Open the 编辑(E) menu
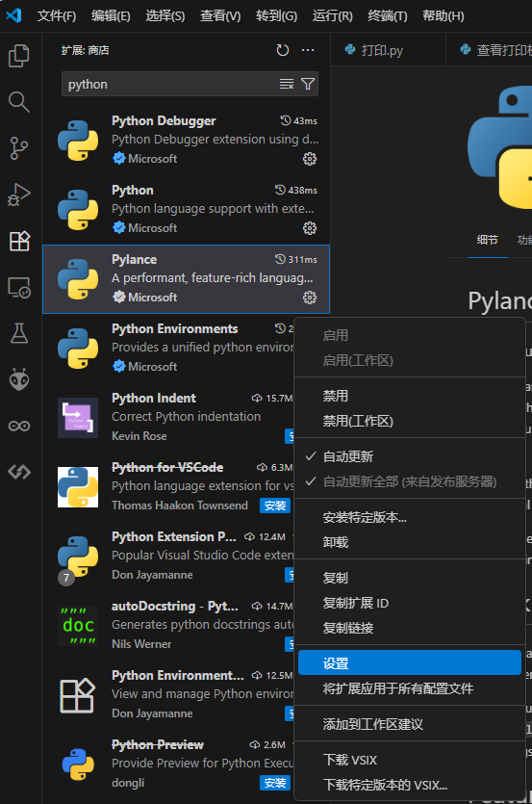The image size is (532, 804). pyautogui.click(x=111, y=16)
